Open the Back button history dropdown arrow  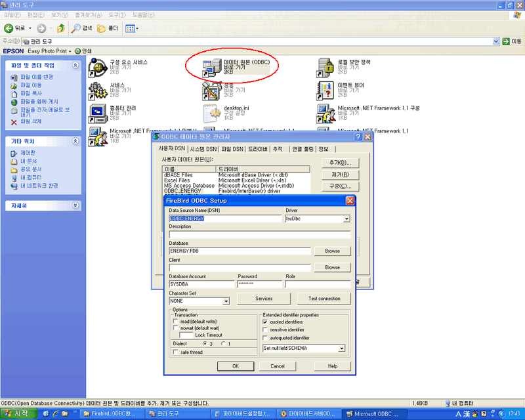point(30,28)
